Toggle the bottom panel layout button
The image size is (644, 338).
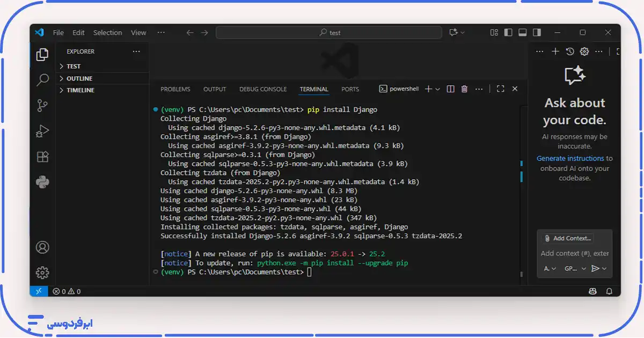click(522, 33)
